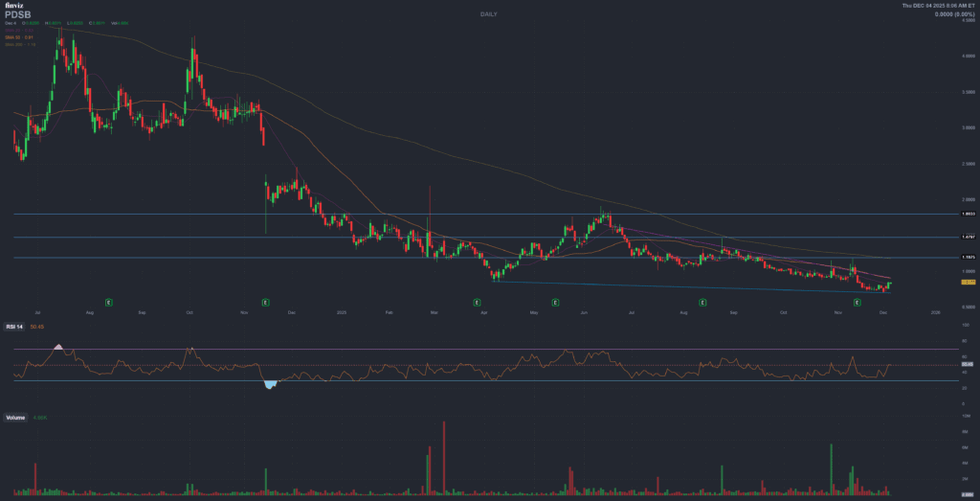Click the finviz logo
980x501 pixels.
(x=12, y=6)
